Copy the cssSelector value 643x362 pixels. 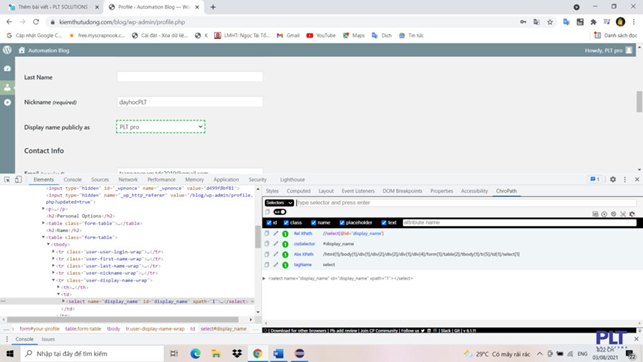coord(267,244)
